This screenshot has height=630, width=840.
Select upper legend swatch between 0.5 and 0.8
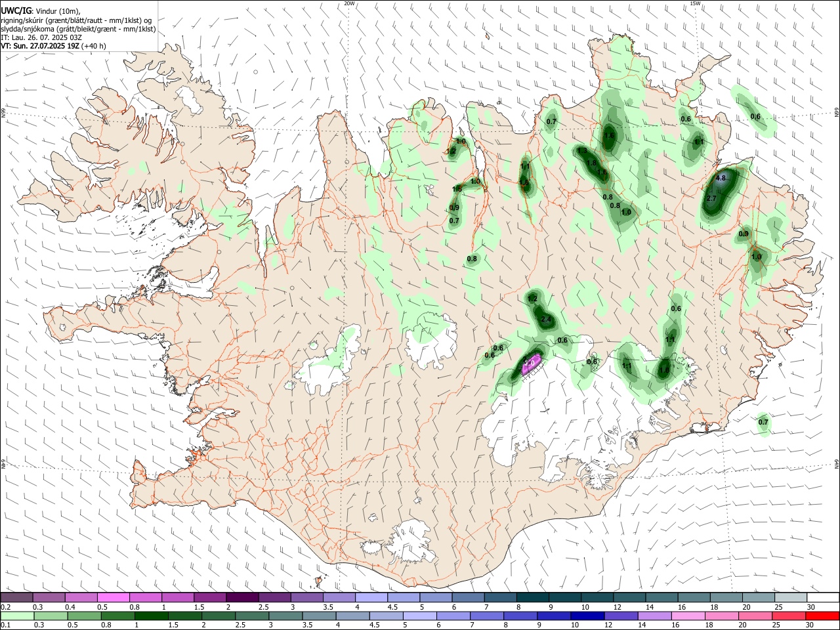pos(113,598)
